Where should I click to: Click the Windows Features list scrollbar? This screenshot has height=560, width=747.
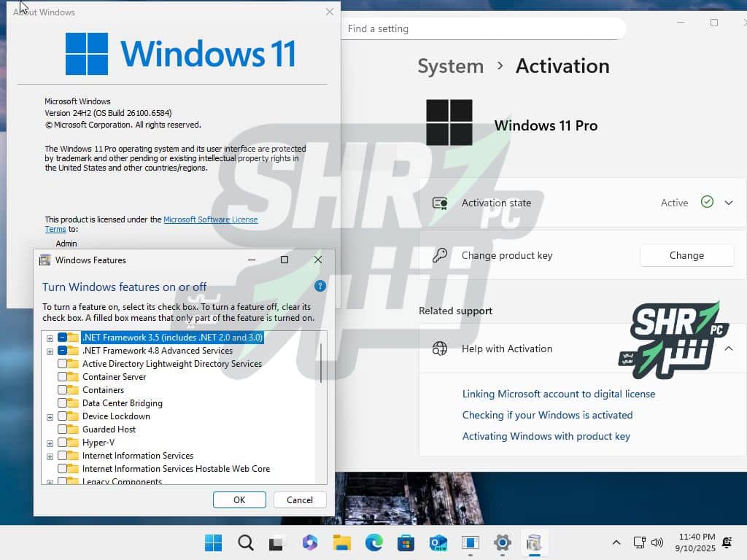click(x=321, y=362)
